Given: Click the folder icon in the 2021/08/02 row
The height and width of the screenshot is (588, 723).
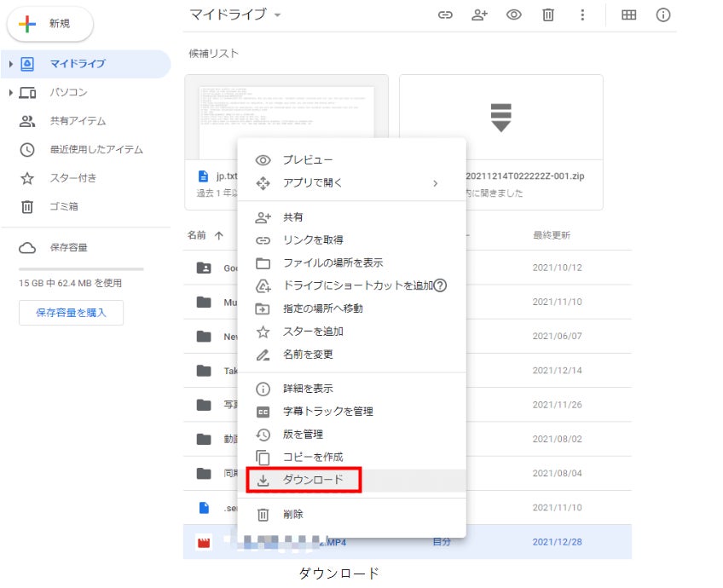Looking at the screenshot, I should tap(204, 439).
